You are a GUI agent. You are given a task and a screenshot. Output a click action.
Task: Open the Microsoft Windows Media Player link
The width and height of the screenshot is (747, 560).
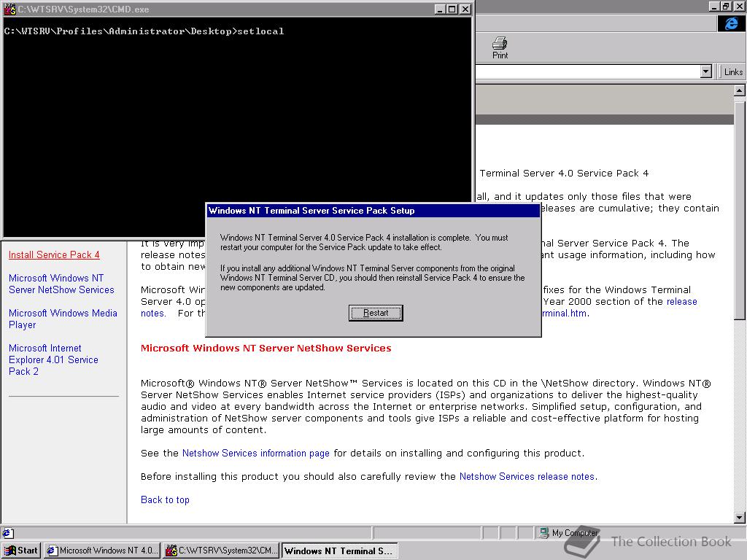[x=63, y=319]
